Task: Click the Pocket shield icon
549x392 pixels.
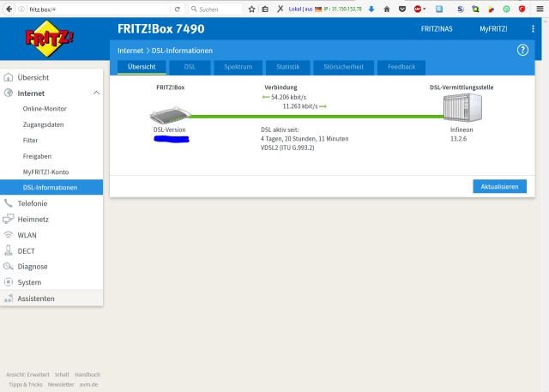Action: 402,9
